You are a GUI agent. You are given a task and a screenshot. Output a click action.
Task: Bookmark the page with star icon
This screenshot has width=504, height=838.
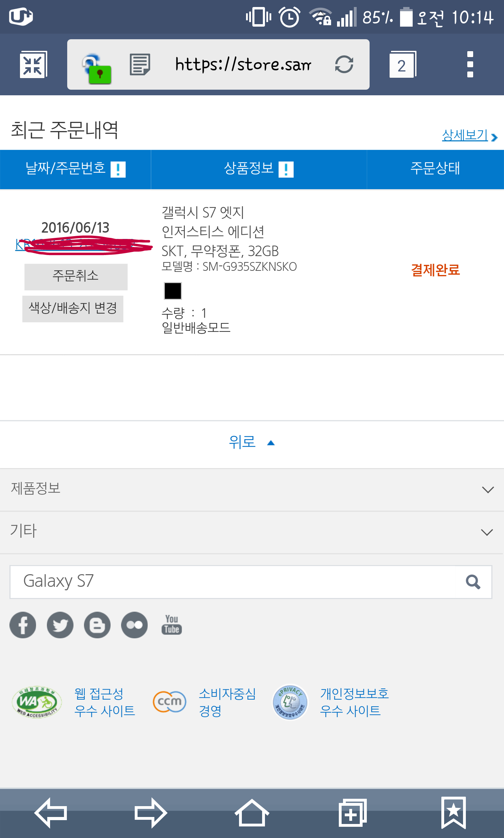(x=453, y=813)
